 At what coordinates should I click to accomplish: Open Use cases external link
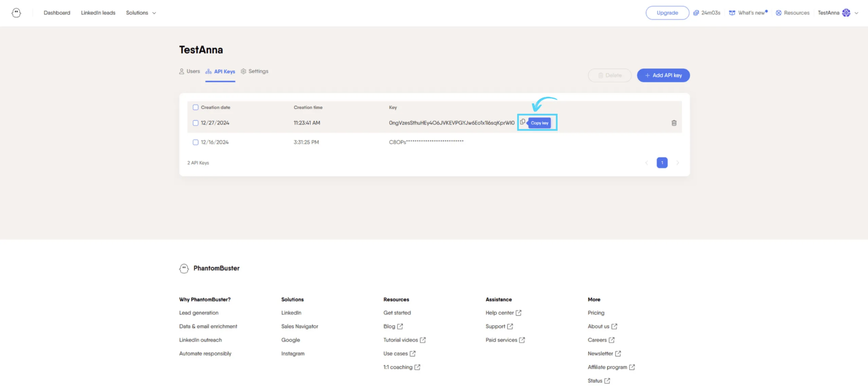(399, 354)
